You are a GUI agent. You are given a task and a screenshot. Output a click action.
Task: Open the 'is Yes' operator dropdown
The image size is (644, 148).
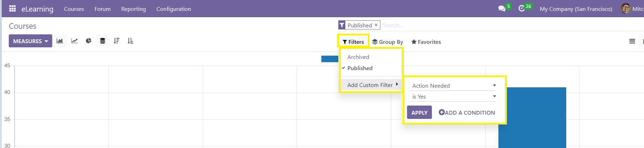pyautogui.click(x=454, y=96)
